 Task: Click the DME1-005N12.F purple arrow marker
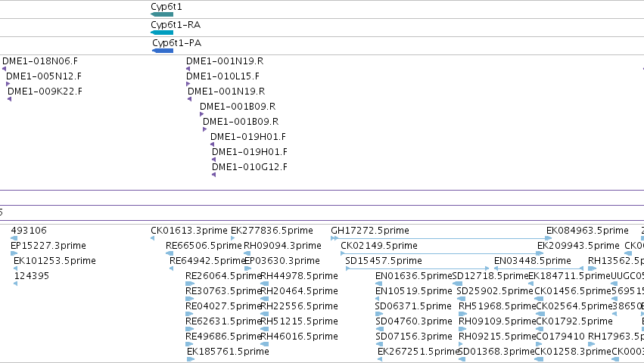click(8, 84)
